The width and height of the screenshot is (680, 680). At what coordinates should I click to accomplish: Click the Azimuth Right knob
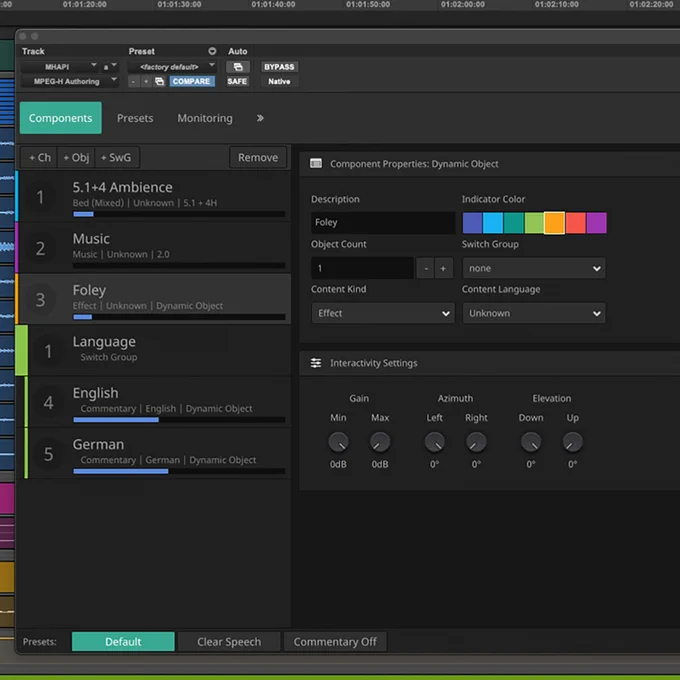click(x=476, y=442)
